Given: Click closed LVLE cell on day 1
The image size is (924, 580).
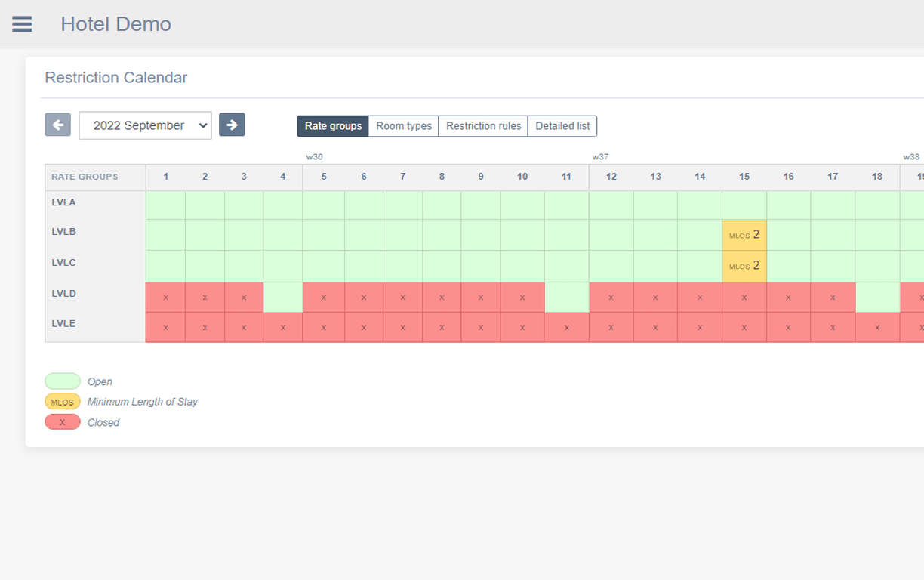Looking at the screenshot, I should tap(165, 328).
